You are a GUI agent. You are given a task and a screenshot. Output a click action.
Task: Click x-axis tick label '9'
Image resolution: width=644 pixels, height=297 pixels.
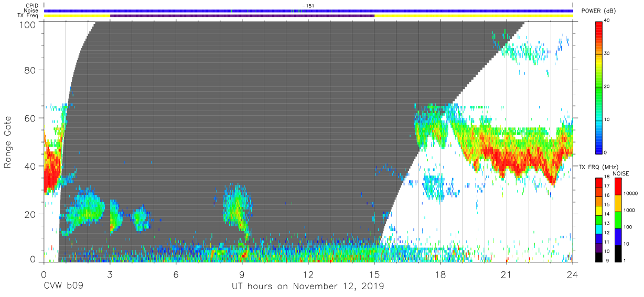[242, 274]
